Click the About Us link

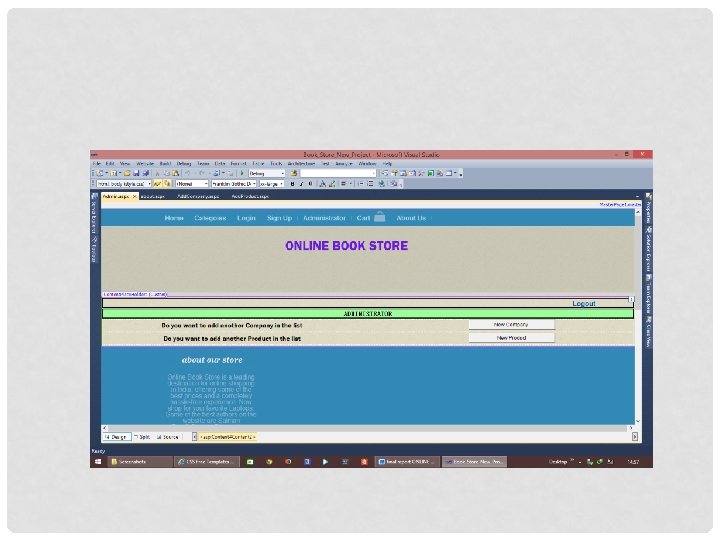click(x=411, y=218)
